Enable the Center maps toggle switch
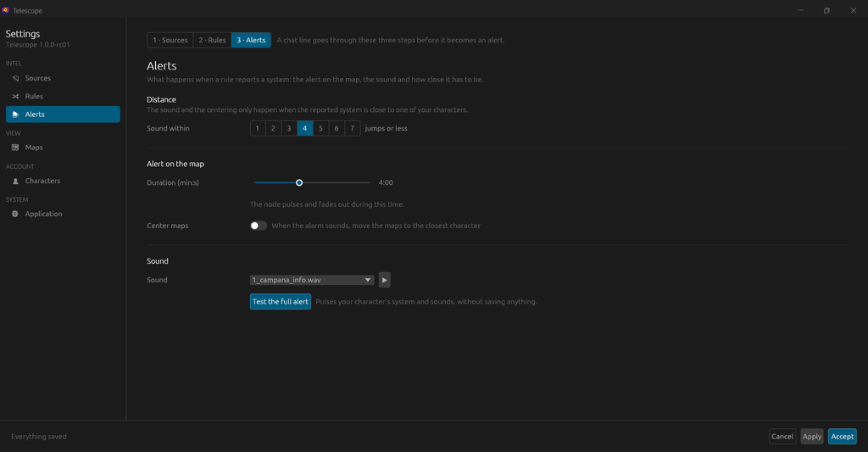Viewport: 868px width, 452px height. (x=258, y=226)
